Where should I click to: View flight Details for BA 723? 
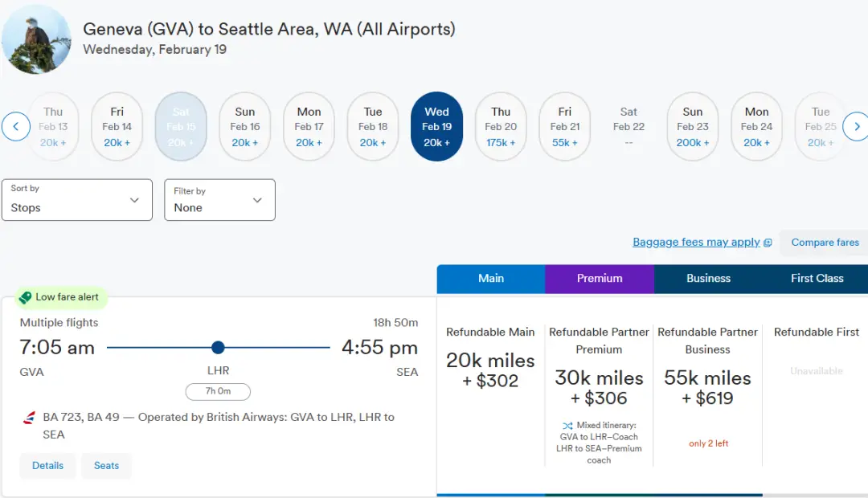(x=48, y=466)
